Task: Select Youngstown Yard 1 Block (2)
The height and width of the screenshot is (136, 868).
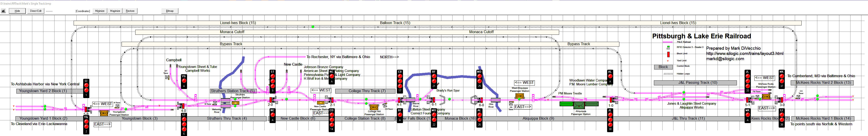Action: point(49,119)
